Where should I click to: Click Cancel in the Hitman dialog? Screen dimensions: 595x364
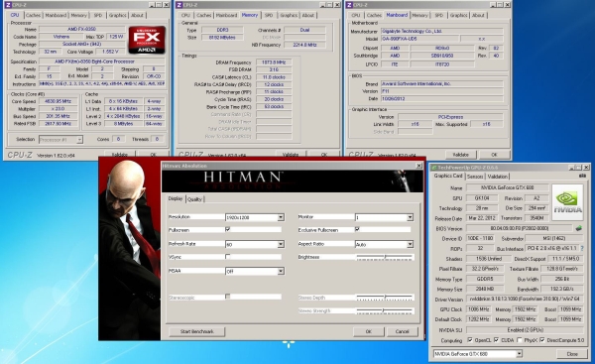coord(403,331)
